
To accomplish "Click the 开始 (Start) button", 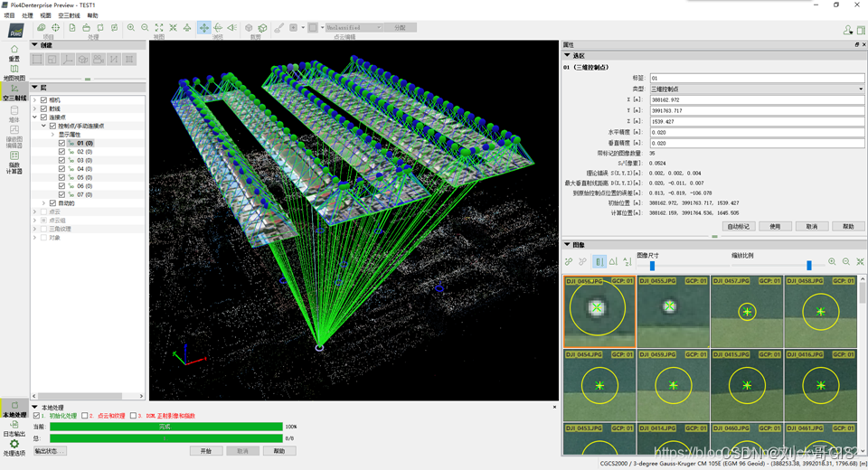I will (x=205, y=450).
